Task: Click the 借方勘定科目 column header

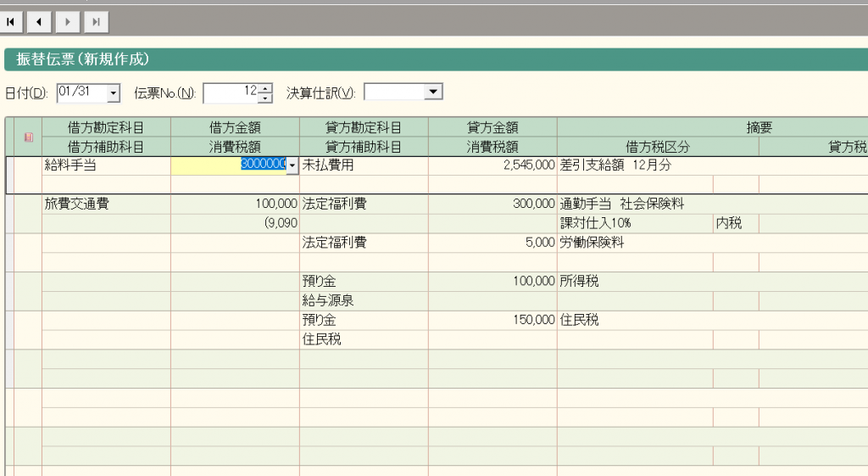Action: (106, 127)
